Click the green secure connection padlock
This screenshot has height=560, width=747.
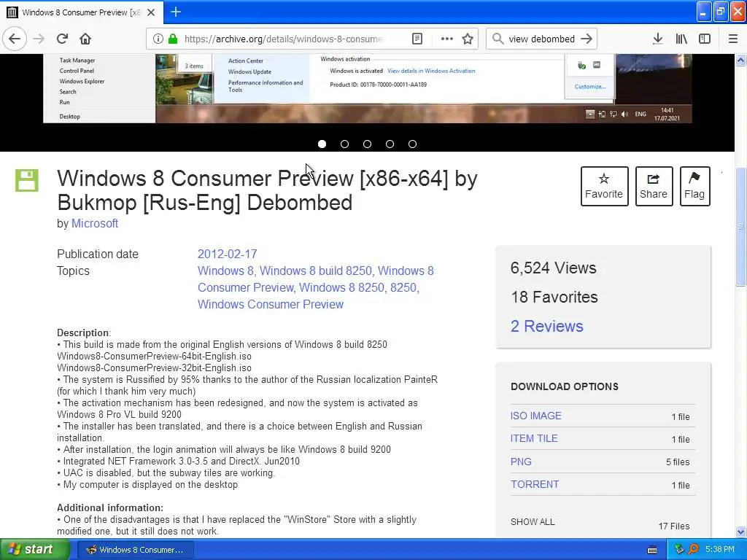click(172, 39)
